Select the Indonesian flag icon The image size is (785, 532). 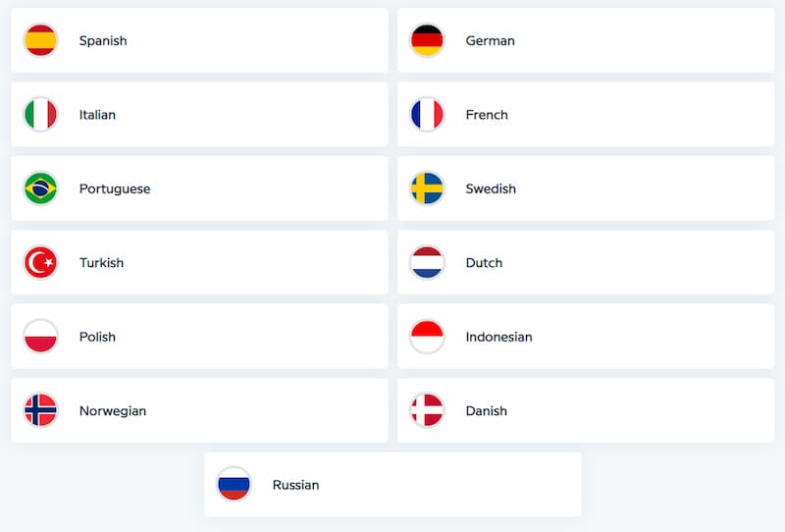427,336
